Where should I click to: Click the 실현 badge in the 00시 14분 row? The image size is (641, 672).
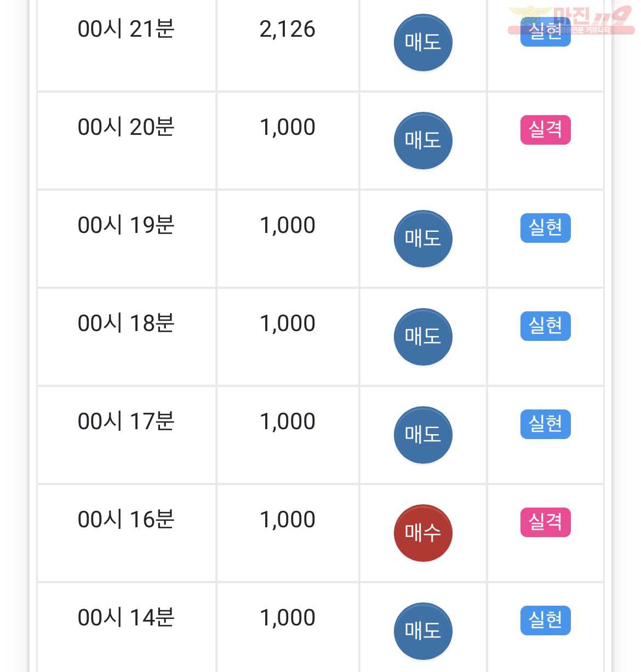pos(545,620)
